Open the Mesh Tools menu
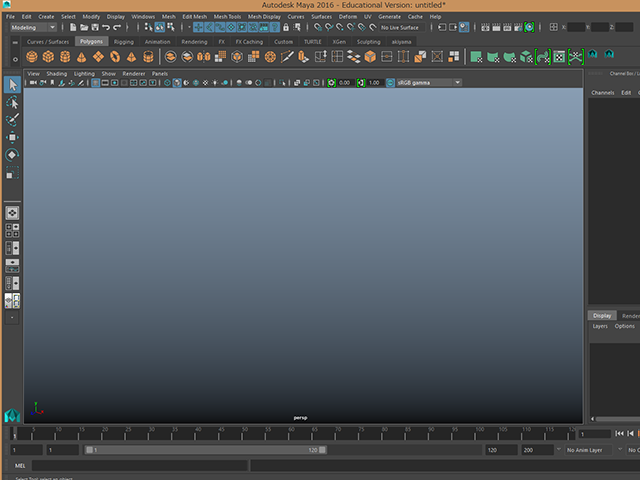Viewport: 640px width, 480px height. pyautogui.click(x=227, y=17)
